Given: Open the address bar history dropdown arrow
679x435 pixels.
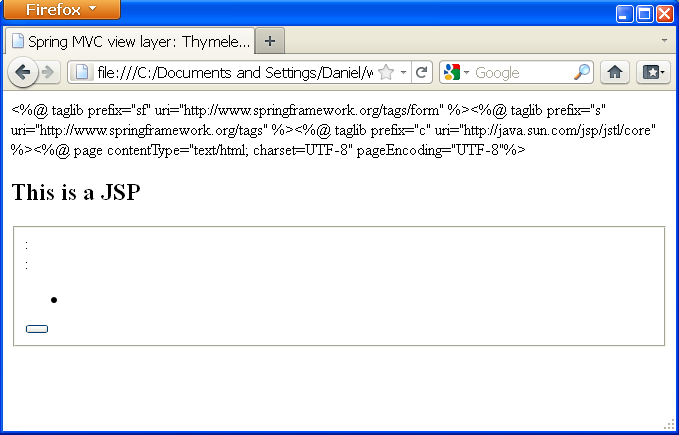Looking at the screenshot, I should pyautogui.click(x=403, y=72).
